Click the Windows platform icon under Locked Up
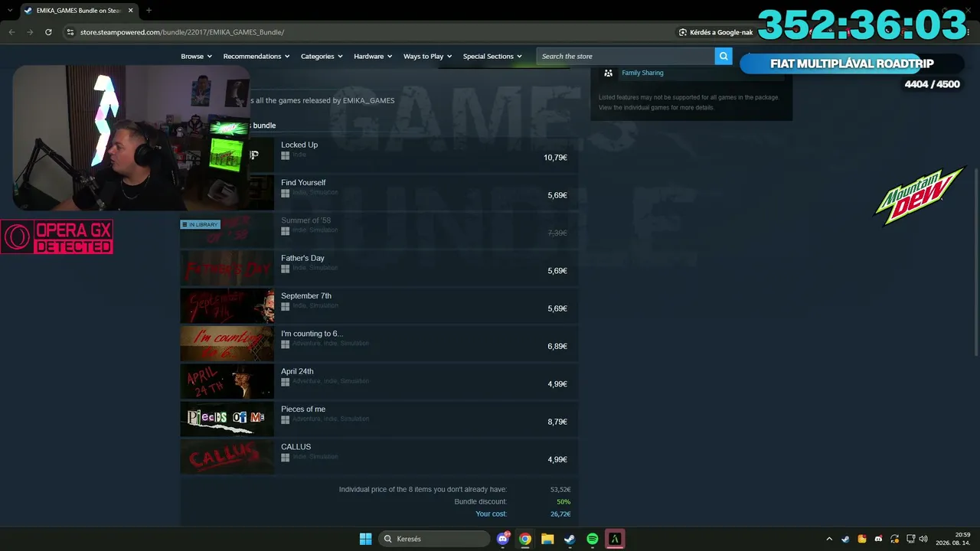This screenshot has height=551, width=980. [x=285, y=155]
